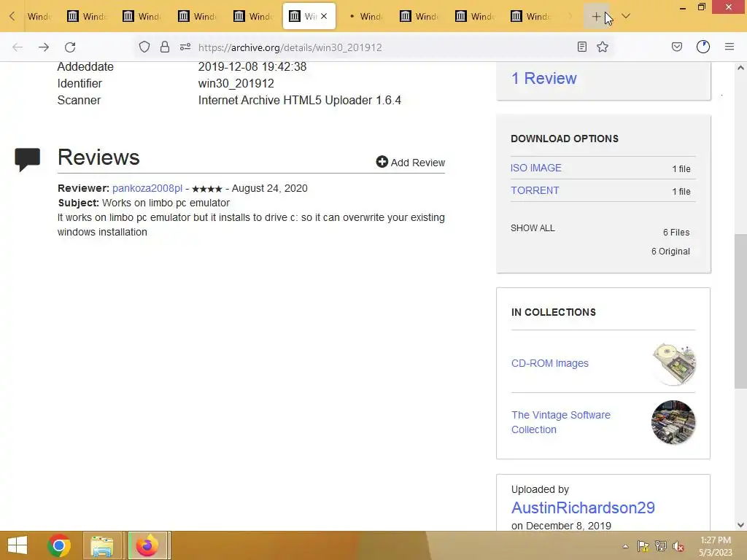The width and height of the screenshot is (747, 560).
Task: Click the review subject Works on limbo pc emulator
Action: (166, 203)
